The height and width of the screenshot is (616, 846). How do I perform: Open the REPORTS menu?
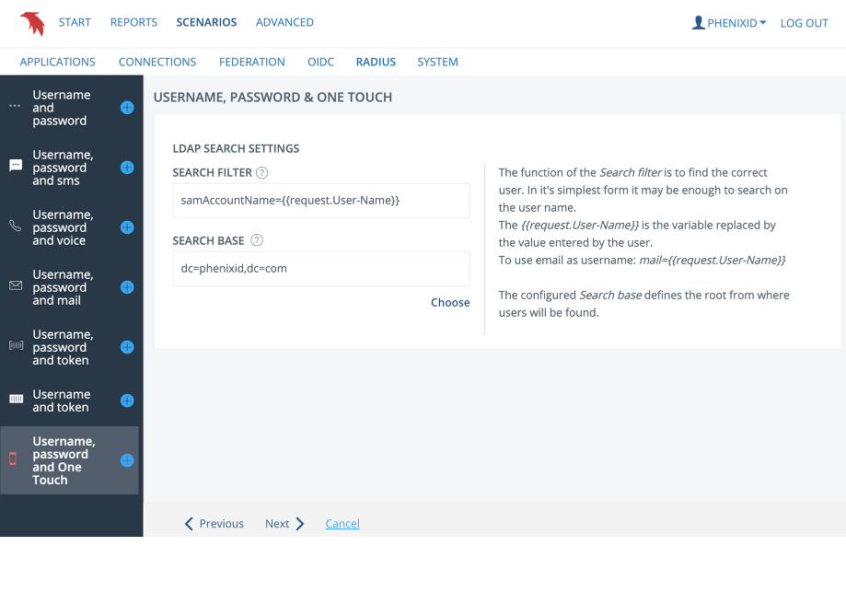click(133, 22)
